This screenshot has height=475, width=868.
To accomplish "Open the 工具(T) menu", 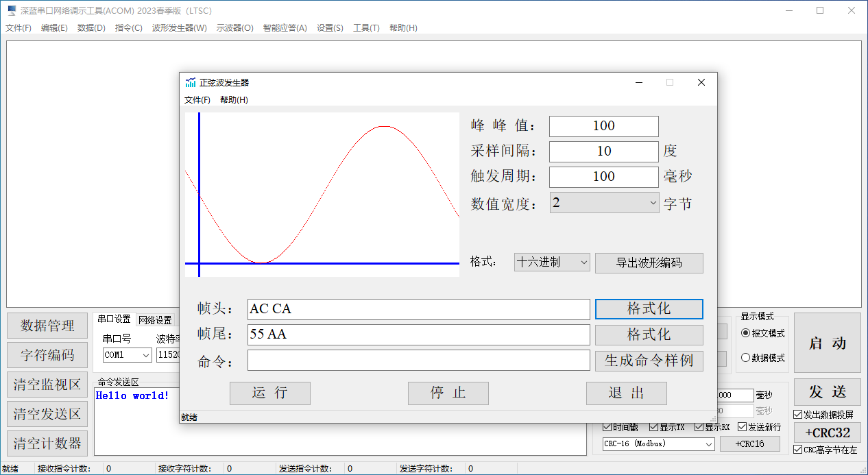I will (x=366, y=28).
